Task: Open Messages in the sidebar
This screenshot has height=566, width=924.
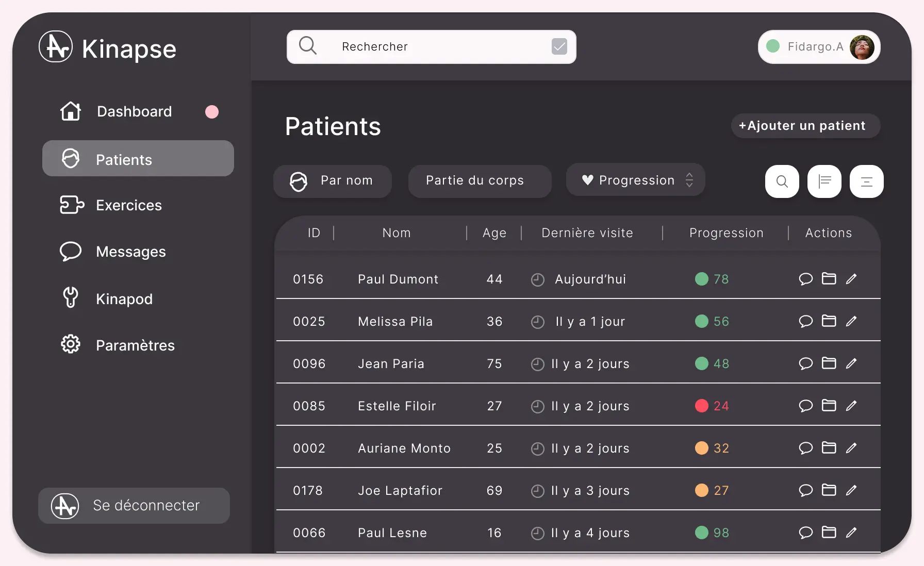Action: click(131, 252)
